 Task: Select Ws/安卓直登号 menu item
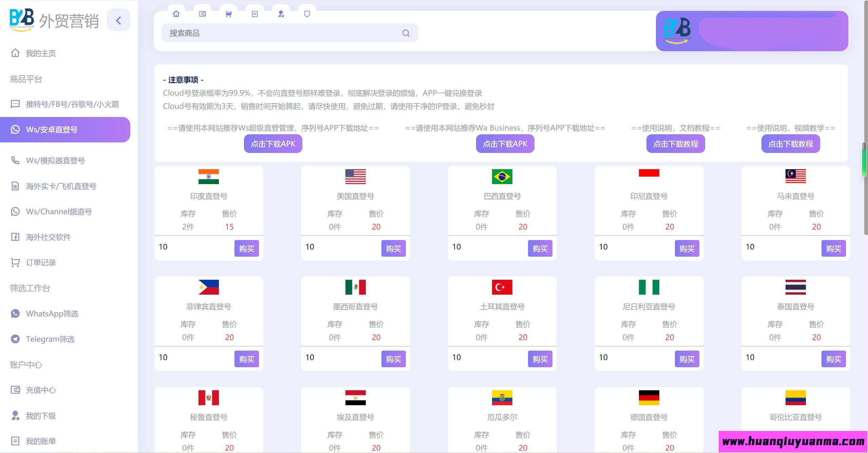[x=65, y=130]
